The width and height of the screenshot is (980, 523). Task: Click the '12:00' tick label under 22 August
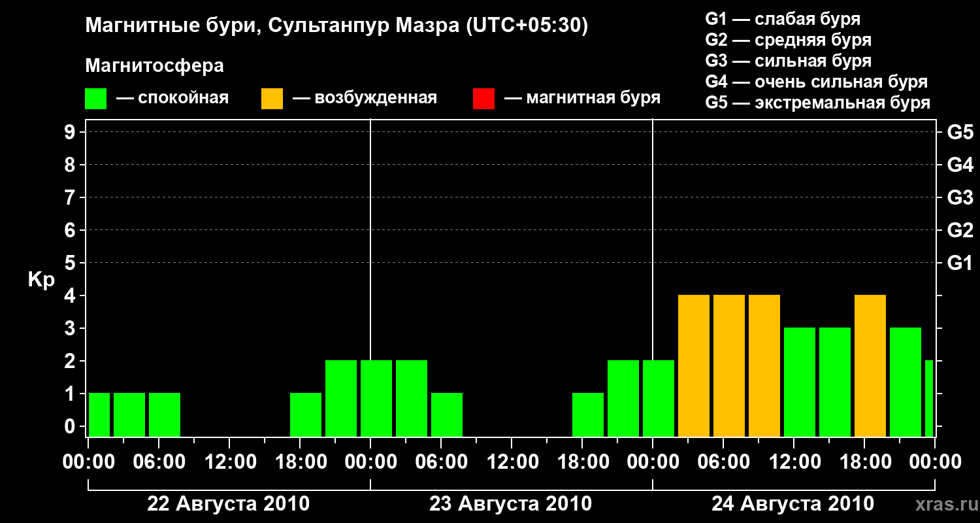[229, 462]
